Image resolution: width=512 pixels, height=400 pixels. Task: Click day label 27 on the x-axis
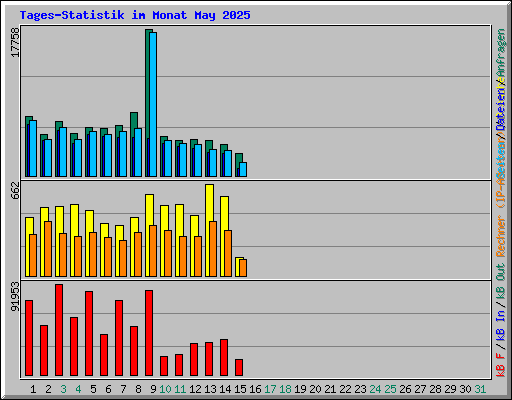point(420,389)
